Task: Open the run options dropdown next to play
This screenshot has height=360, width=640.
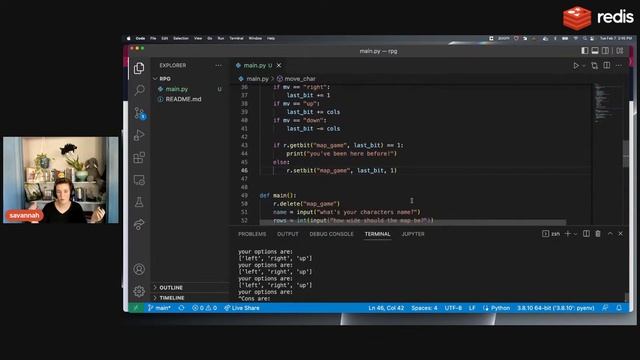Action: [x=584, y=66]
